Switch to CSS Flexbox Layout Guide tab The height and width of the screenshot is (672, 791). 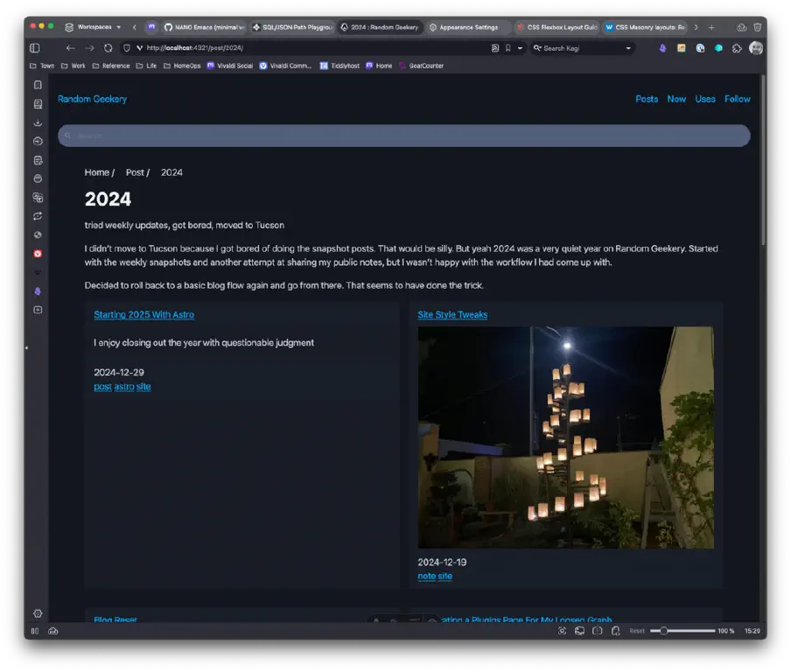click(556, 27)
